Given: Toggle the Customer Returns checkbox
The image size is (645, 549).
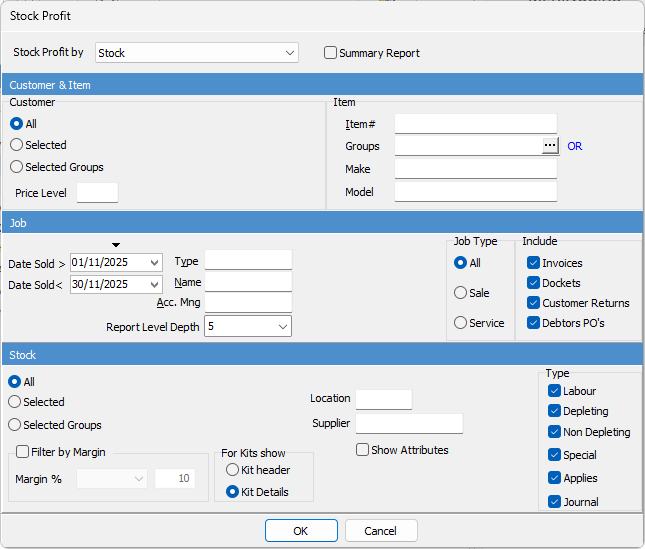Looking at the screenshot, I should point(534,303).
